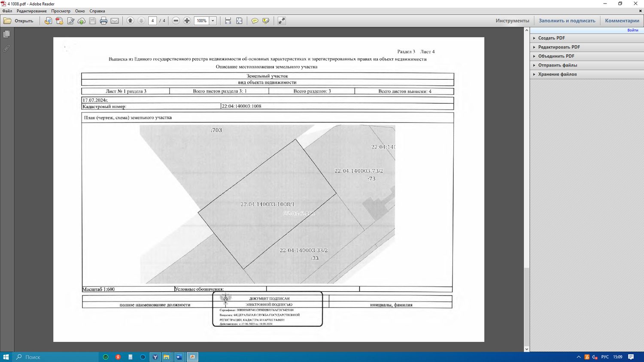This screenshot has width=644, height=362.
Task: Click the create PDF online toolbar icon
Action: pyautogui.click(x=59, y=21)
